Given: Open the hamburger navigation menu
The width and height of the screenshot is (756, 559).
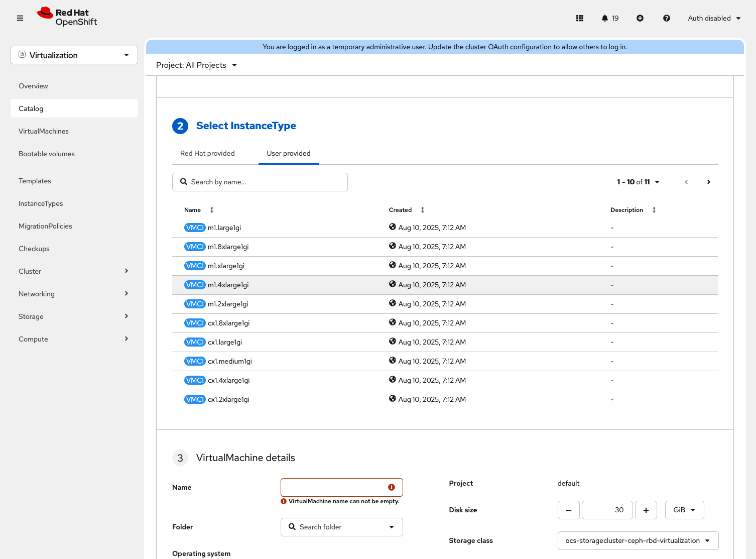Looking at the screenshot, I should (x=20, y=18).
